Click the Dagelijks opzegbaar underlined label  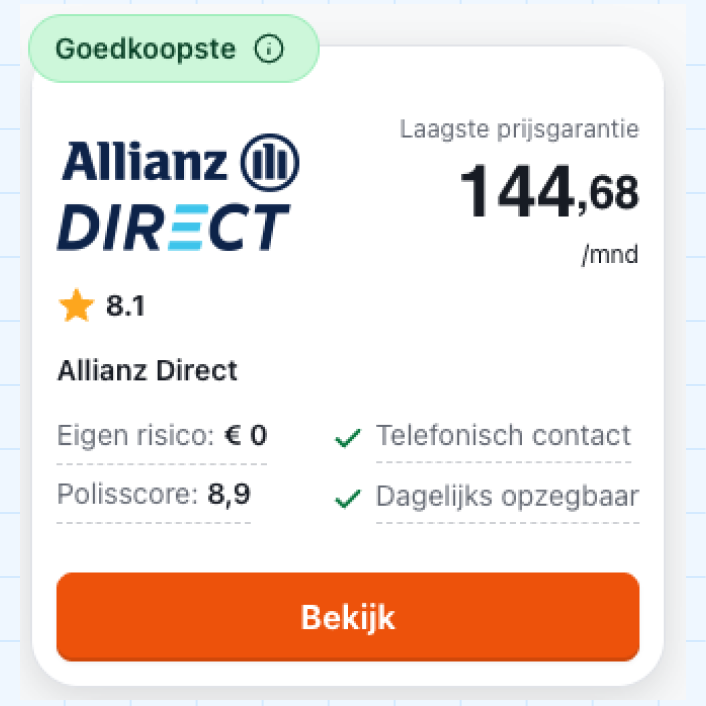point(507,496)
